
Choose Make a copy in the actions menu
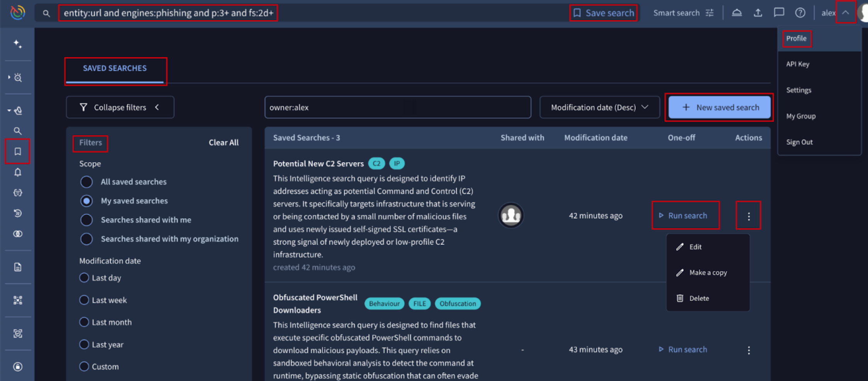point(708,273)
